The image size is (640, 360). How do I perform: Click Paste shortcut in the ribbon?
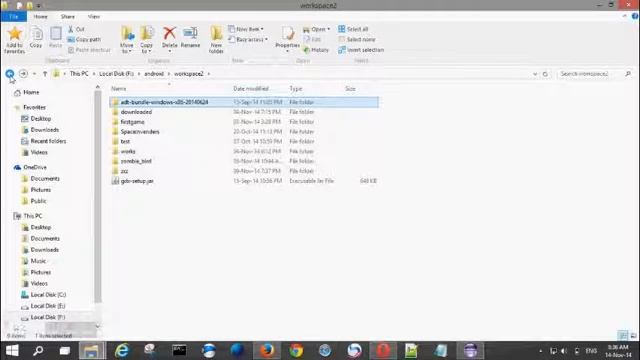click(x=89, y=50)
